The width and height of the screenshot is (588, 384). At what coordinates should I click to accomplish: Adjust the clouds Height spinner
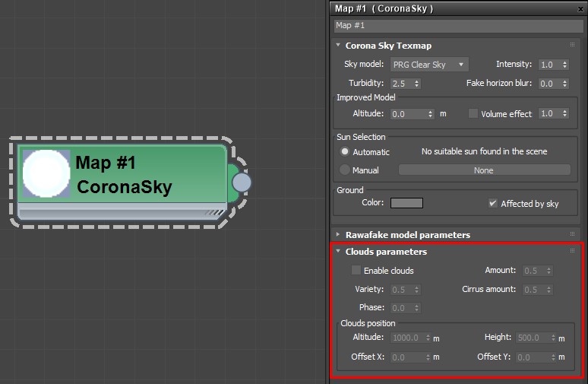(x=553, y=338)
